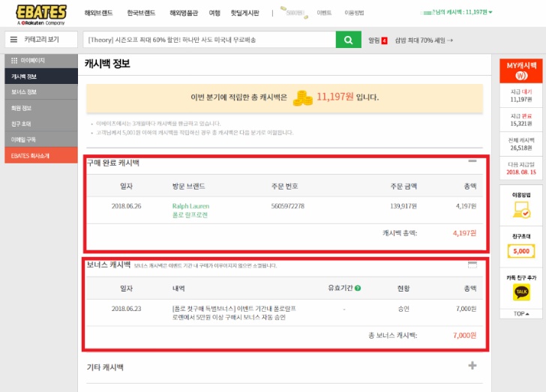
Task: Select 회원 정보 in left sidebar
Action: 41,108
